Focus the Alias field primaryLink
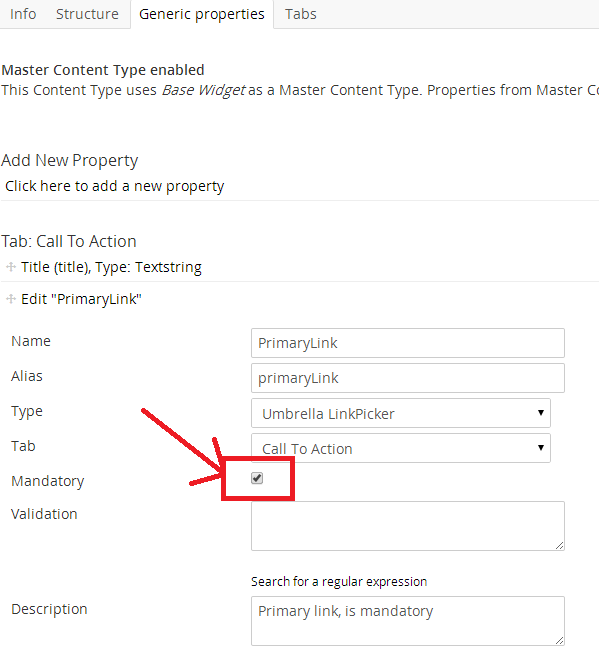The height and width of the screenshot is (655, 599). pos(408,378)
